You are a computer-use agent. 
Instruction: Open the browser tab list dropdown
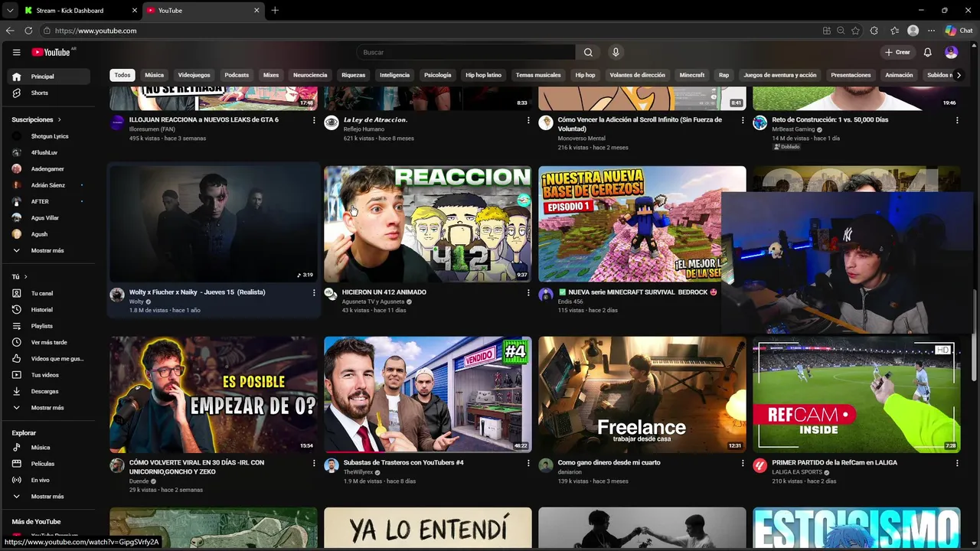click(x=9, y=10)
